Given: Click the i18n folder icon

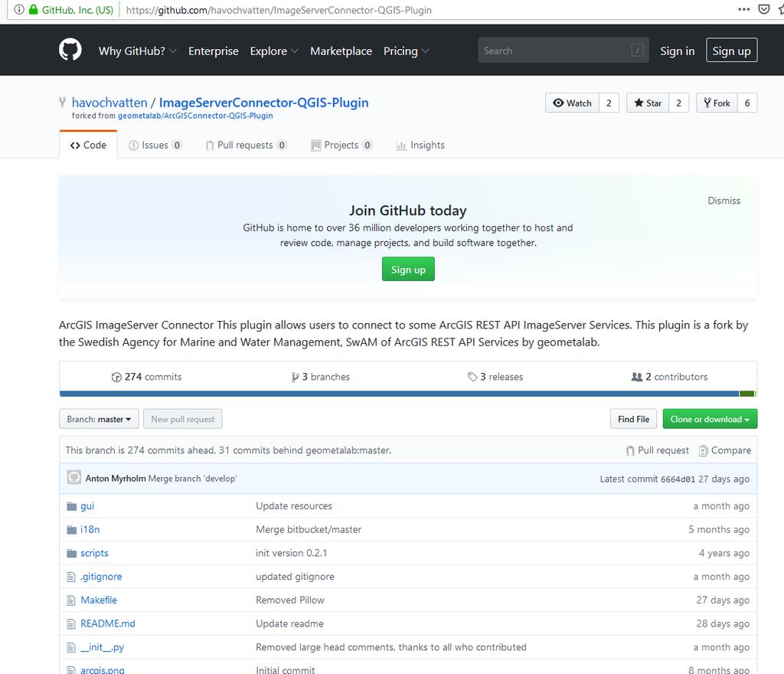Looking at the screenshot, I should (x=71, y=529).
